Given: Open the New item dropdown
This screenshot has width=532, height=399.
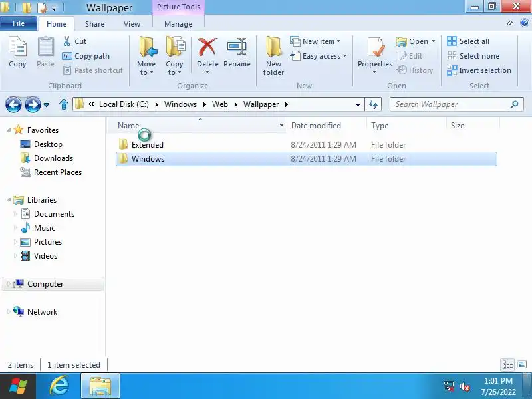Looking at the screenshot, I should [315, 41].
